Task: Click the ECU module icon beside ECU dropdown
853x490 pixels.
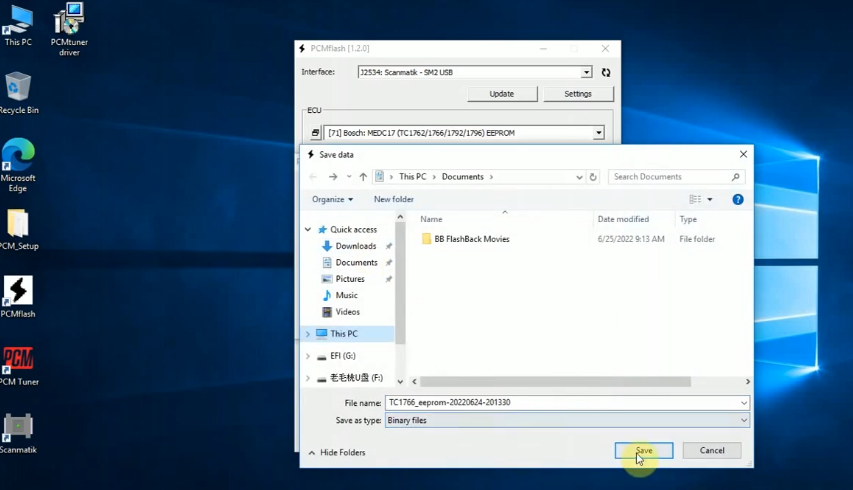Action: click(315, 133)
